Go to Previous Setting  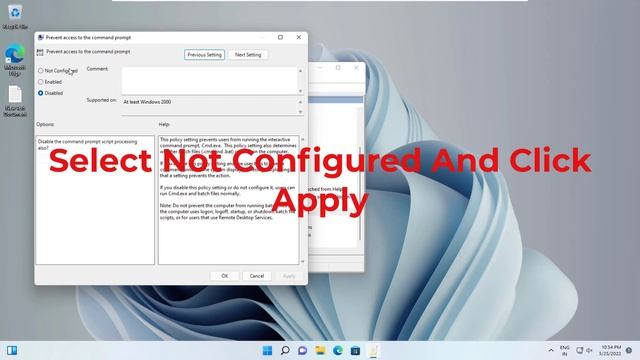[204, 55]
